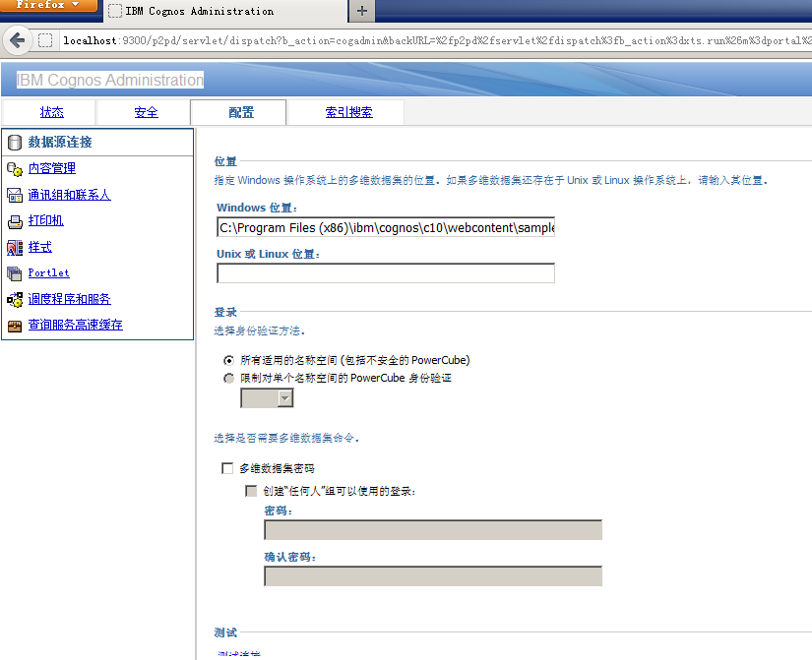Click the distribution lists and contacts icon
The width and height of the screenshot is (812, 660).
(x=15, y=195)
